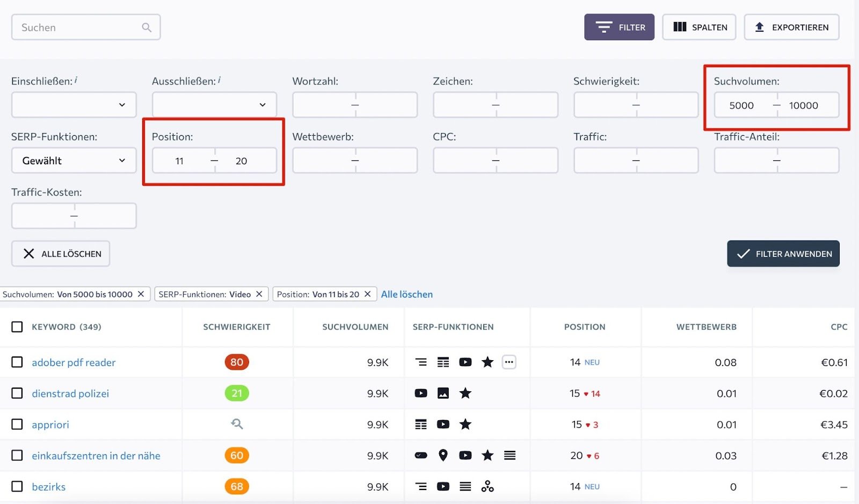Open keyword bezirks
859x504 pixels.
pos(49,487)
